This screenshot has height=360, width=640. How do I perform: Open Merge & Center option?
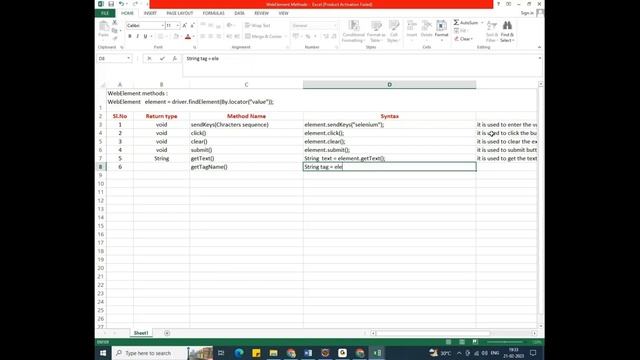coord(264,36)
